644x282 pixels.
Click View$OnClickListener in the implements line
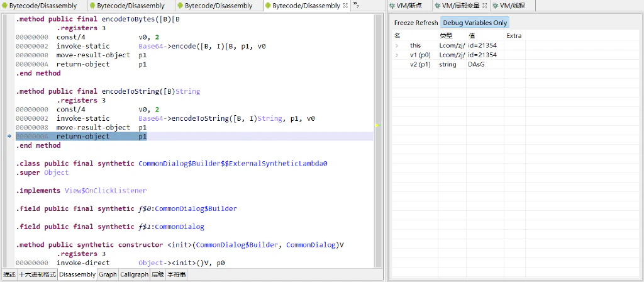coord(106,191)
